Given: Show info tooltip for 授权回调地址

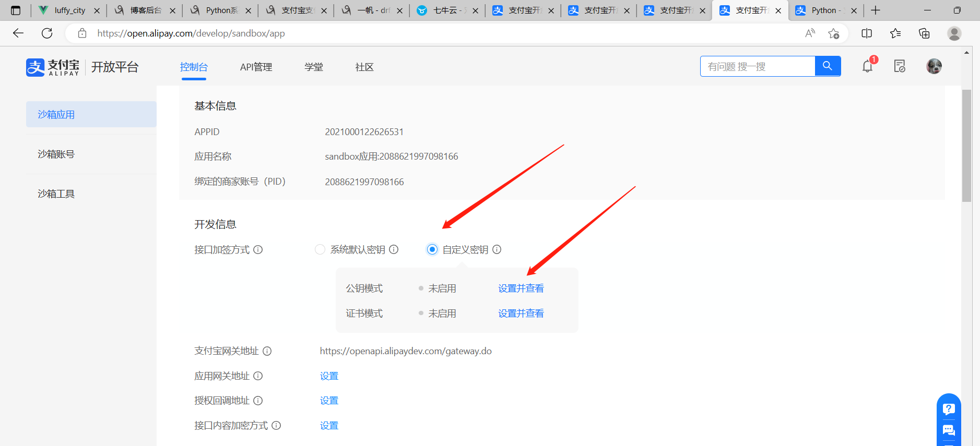Looking at the screenshot, I should (x=258, y=401).
